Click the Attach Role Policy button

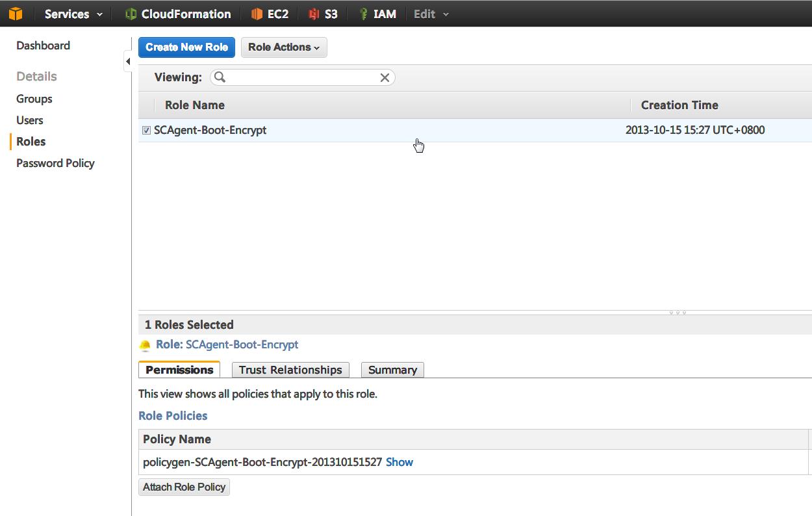click(184, 487)
